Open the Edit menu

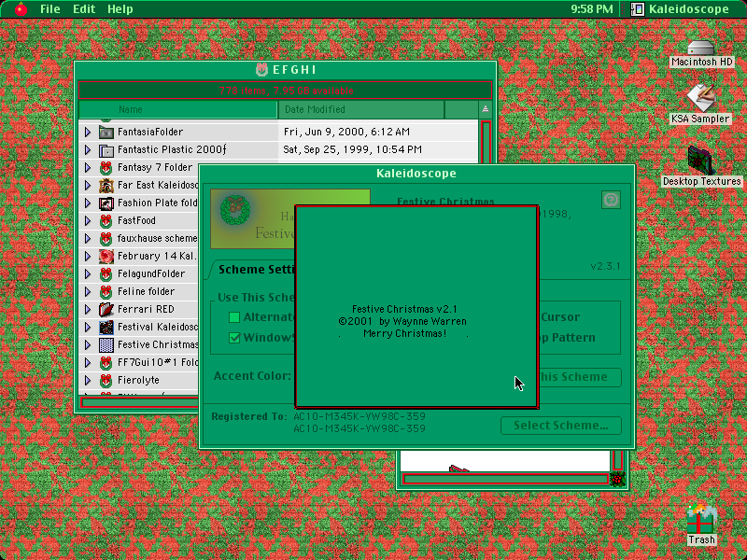click(84, 9)
